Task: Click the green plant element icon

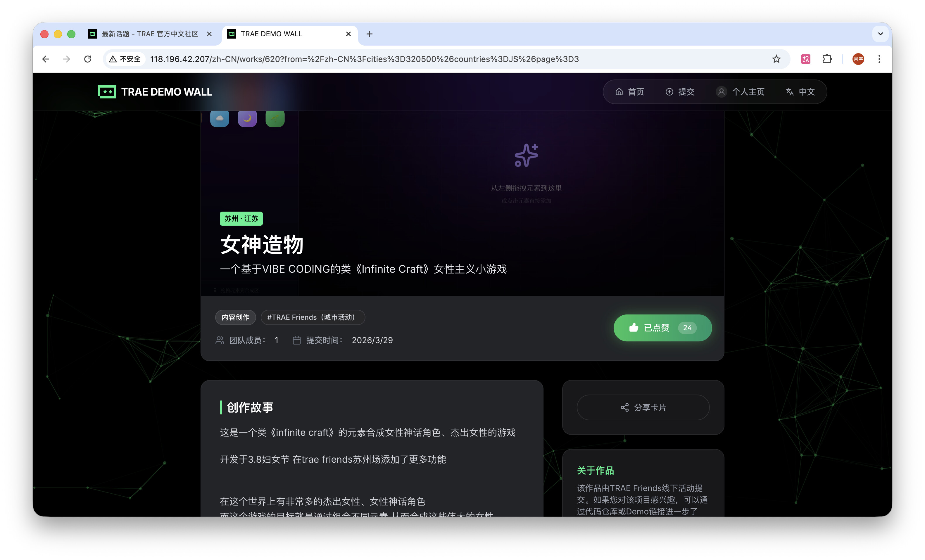Action: click(275, 119)
